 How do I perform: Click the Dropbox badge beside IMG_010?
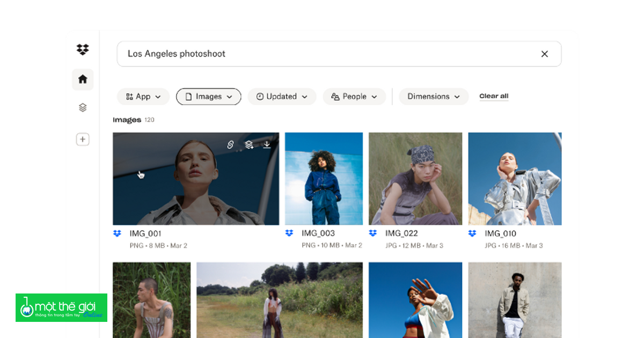click(x=472, y=233)
